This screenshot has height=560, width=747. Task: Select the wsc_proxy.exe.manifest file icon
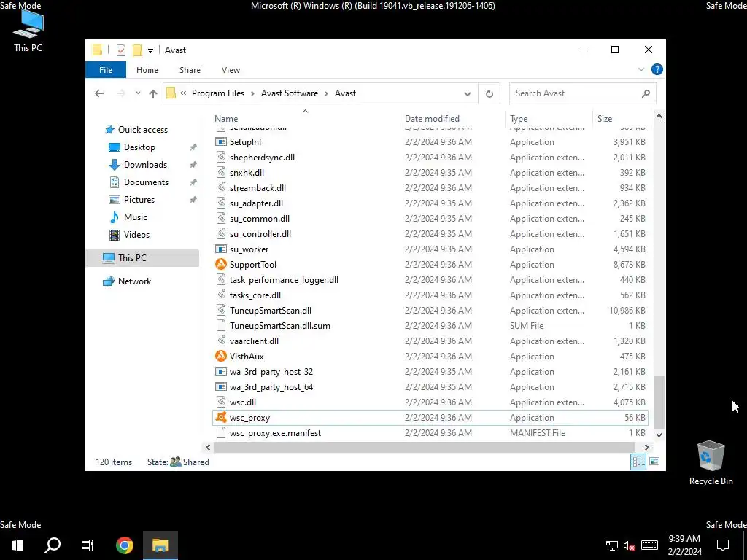(220, 433)
